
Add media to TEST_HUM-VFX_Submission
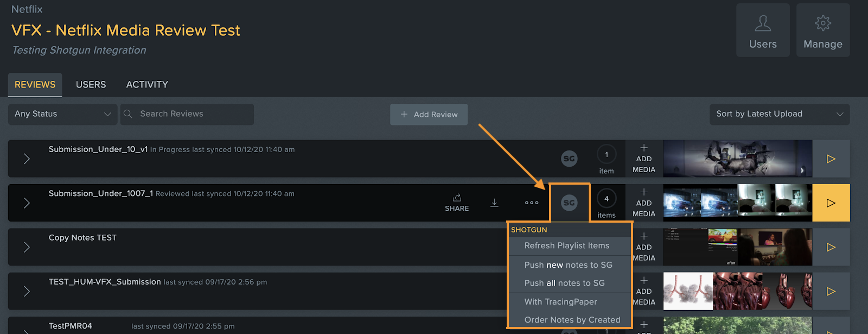coord(644,292)
